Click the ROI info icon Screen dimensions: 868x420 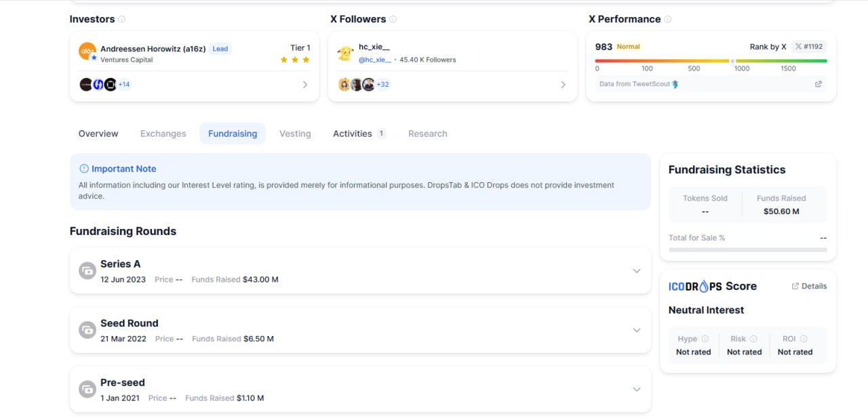pos(804,339)
